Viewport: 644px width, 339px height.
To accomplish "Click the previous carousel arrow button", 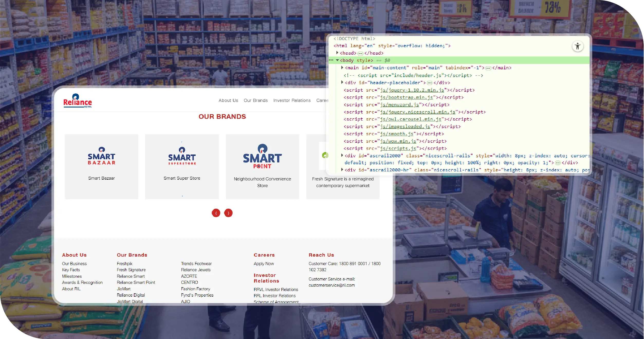I will (x=216, y=213).
